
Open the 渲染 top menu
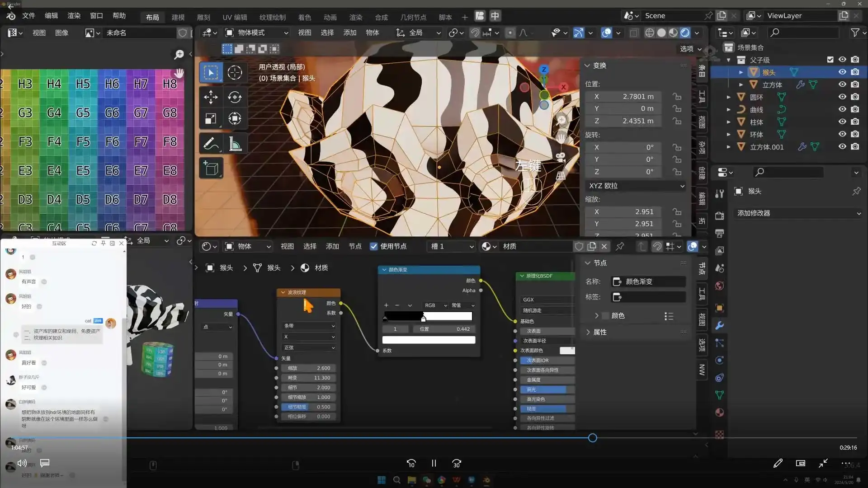[x=74, y=16]
